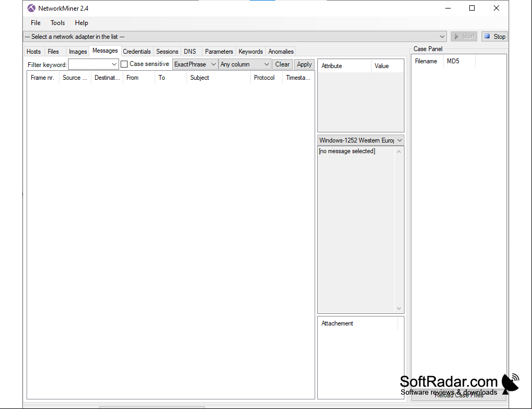The height and width of the screenshot is (409, 532).
Task: Sort by the To column header
Action: pyautogui.click(x=171, y=78)
